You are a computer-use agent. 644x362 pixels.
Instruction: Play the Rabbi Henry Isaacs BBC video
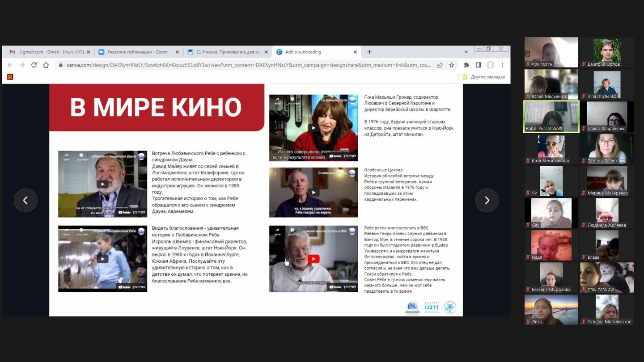coord(314,259)
